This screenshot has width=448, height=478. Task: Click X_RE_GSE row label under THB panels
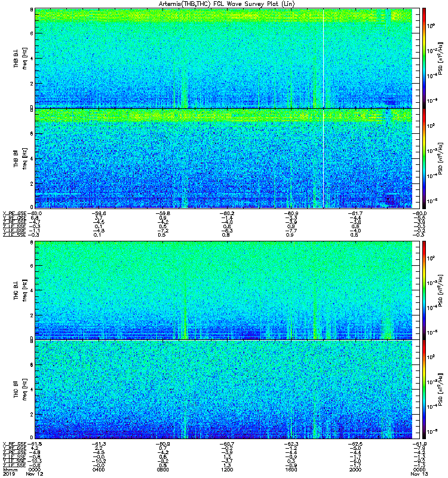click(14, 213)
